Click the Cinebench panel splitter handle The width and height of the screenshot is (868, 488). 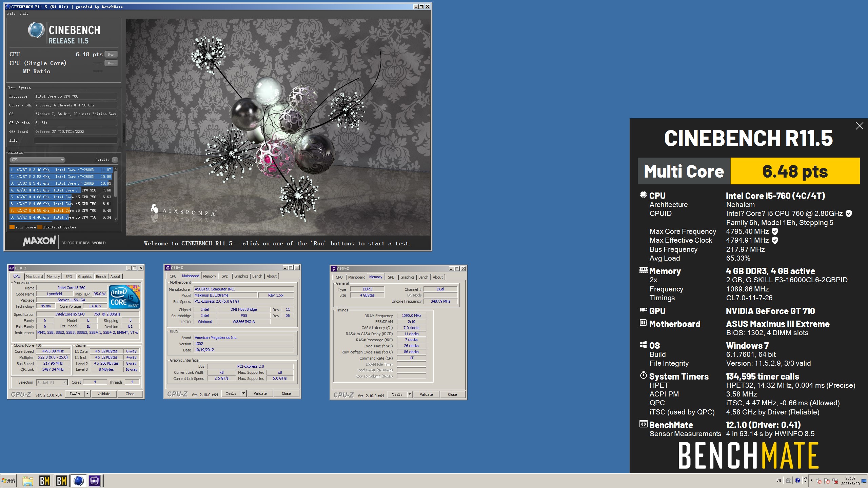pos(124,133)
